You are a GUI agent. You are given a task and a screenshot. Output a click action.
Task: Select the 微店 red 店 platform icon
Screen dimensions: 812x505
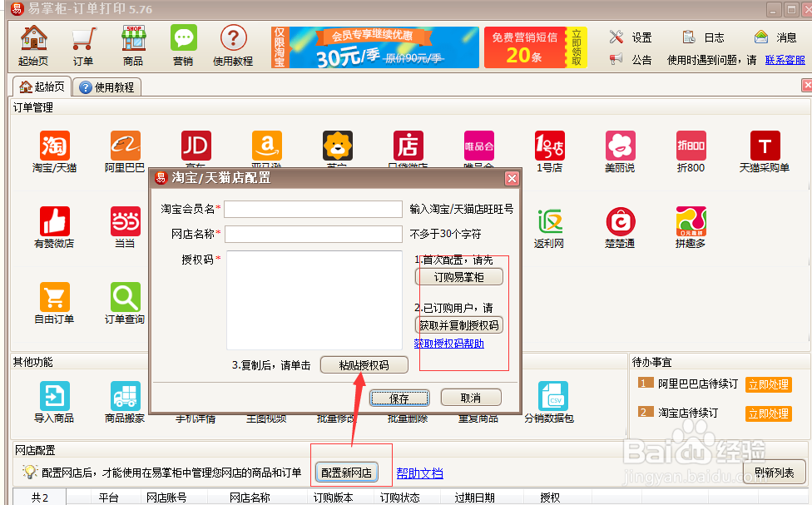click(408, 145)
